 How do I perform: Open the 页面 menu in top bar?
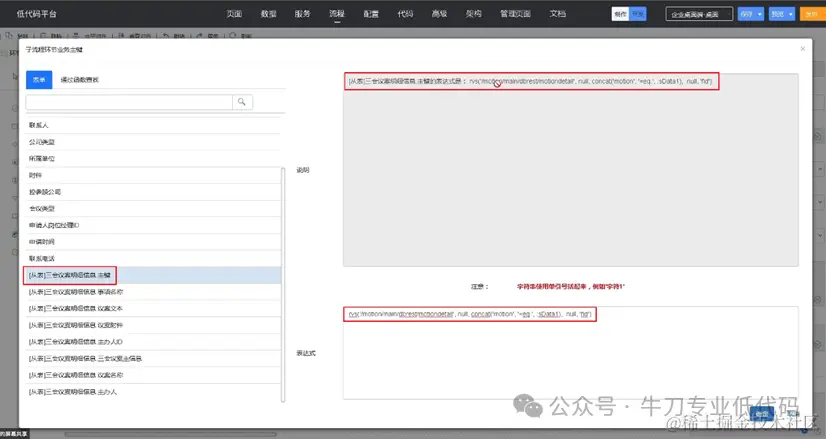234,14
